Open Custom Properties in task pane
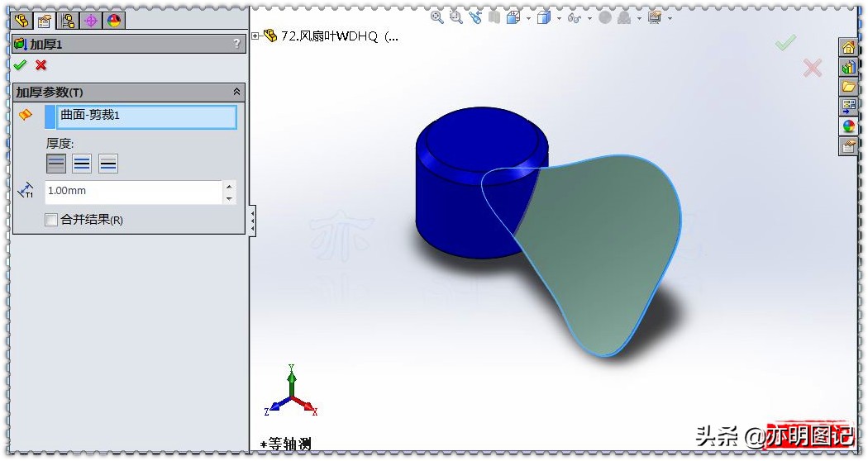 (x=848, y=146)
